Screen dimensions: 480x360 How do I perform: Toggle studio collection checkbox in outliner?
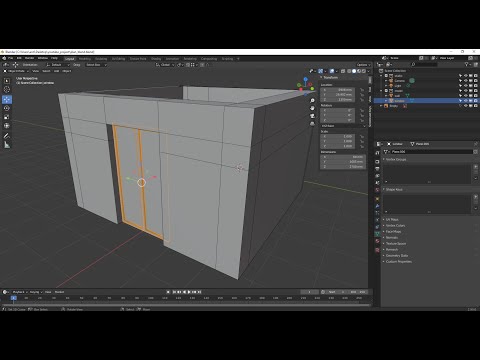click(x=386, y=76)
